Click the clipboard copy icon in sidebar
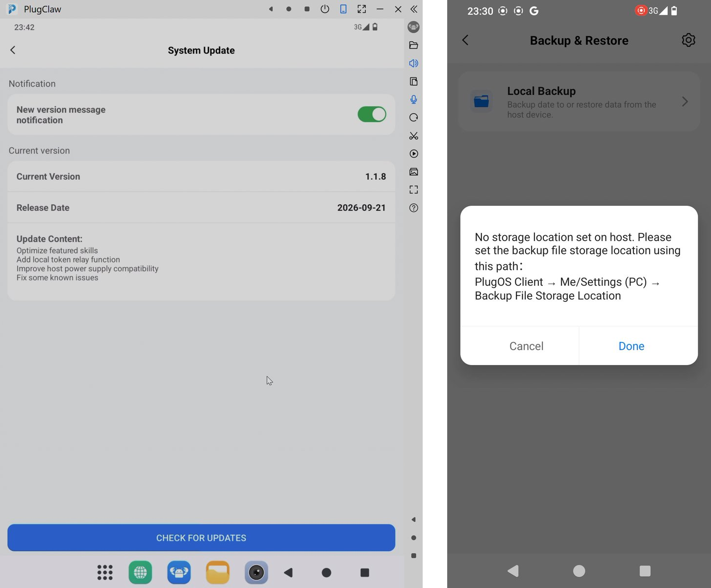This screenshot has height=588, width=711. coord(413,81)
